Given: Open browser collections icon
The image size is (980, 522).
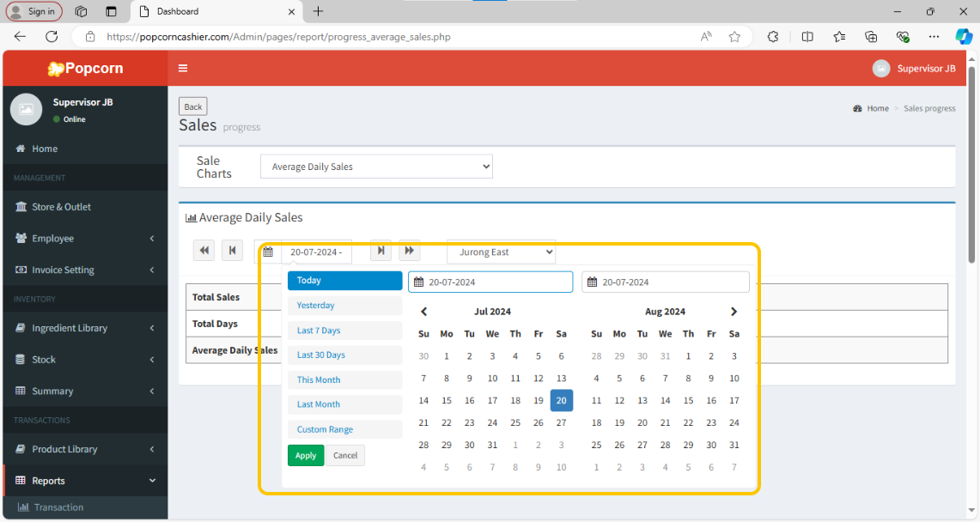Looking at the screenshot, I should pyautogui.click(x=871, y=37).
